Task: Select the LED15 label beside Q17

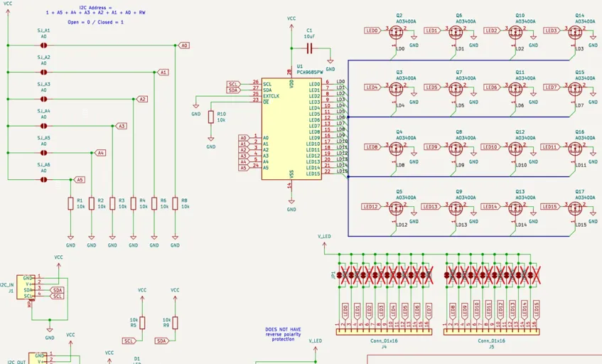Action: click(x=550, y=207)
